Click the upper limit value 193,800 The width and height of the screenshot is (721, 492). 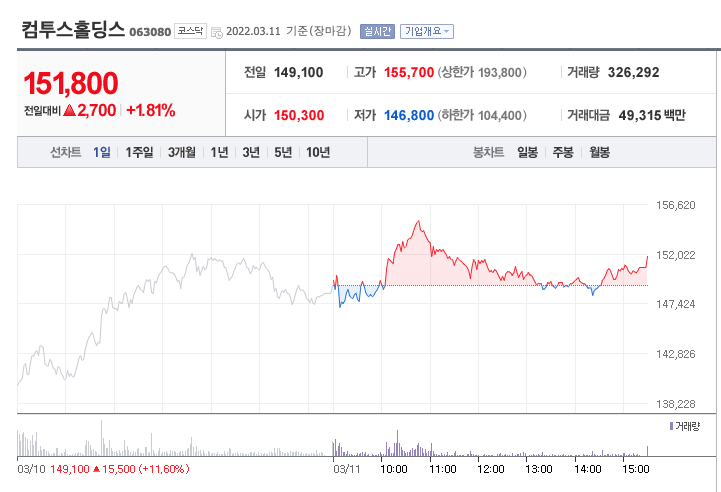(500, 72)
